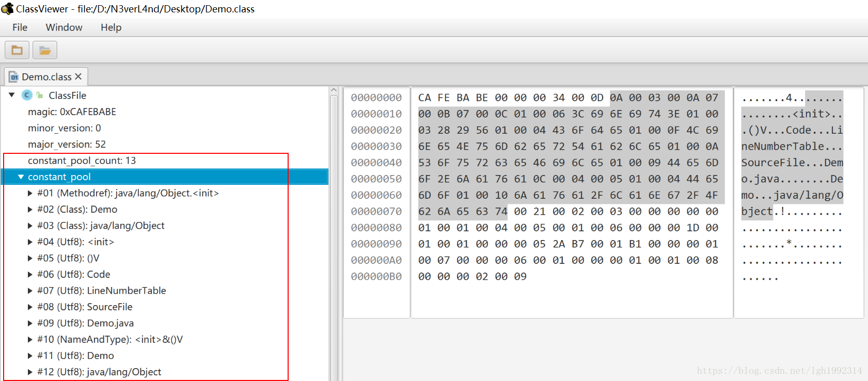868x381 pixels.
Task: Click the ASCII text mo...java/lang/O
Action: click(792, 195)
